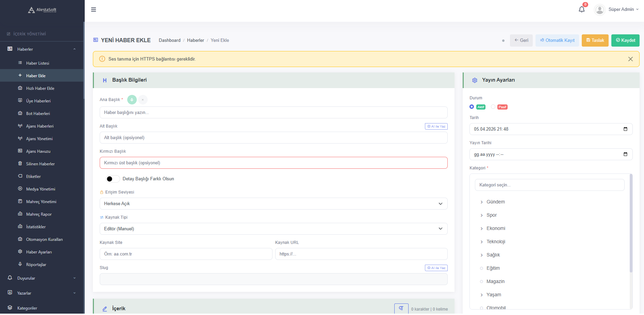
Task: Open calendar picker for Tarih field
Action: click(625, 129)
